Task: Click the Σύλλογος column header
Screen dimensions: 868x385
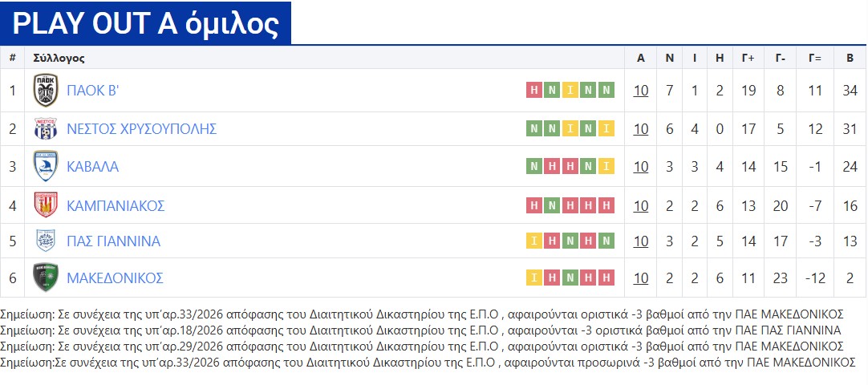Action: point(59,58)
